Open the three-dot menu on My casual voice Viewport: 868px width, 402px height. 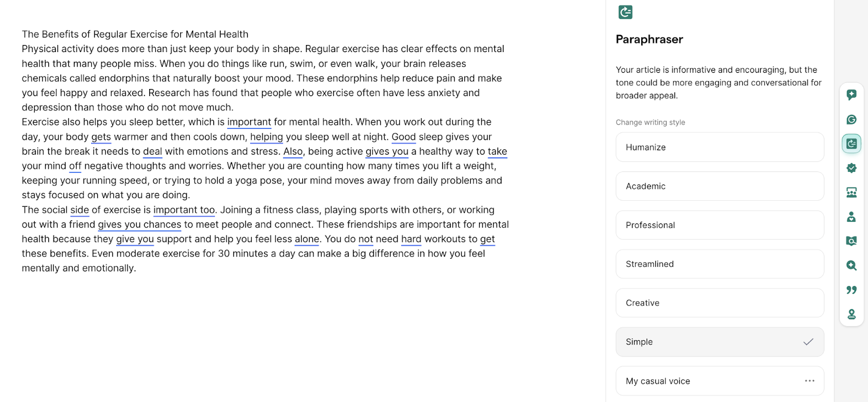pos(809,381)
